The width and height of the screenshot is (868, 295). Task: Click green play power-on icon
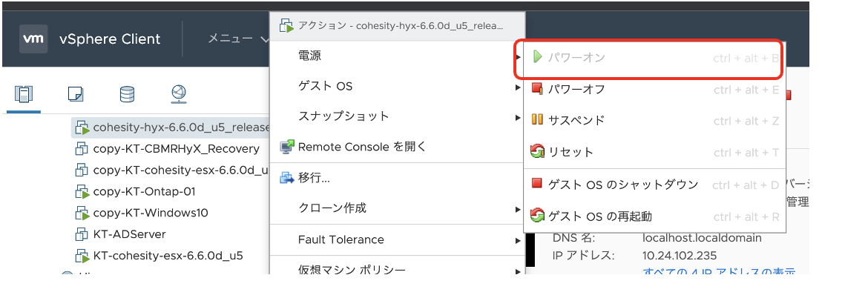click(537, 57)
